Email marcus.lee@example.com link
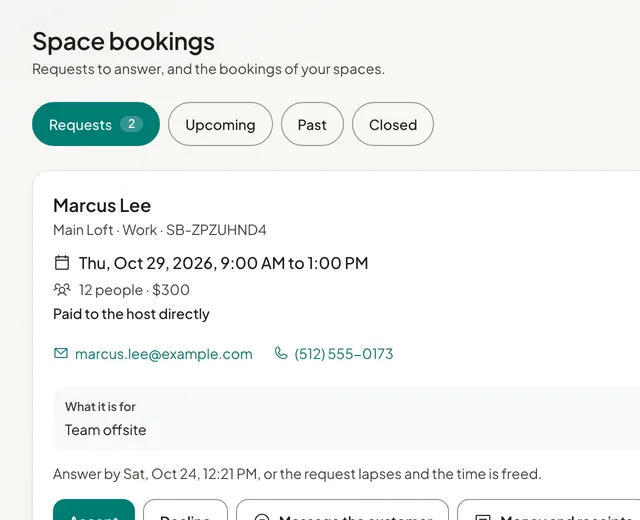640x520 pixels. 164,353
